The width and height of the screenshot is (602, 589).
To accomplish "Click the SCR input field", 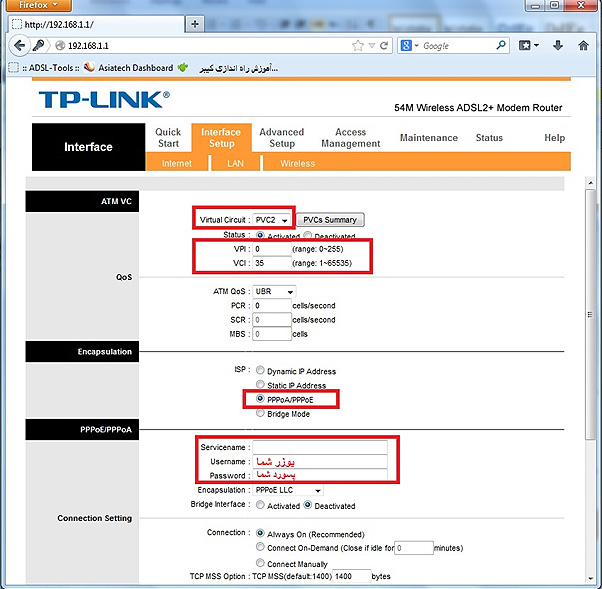I will tap(272, 320).
